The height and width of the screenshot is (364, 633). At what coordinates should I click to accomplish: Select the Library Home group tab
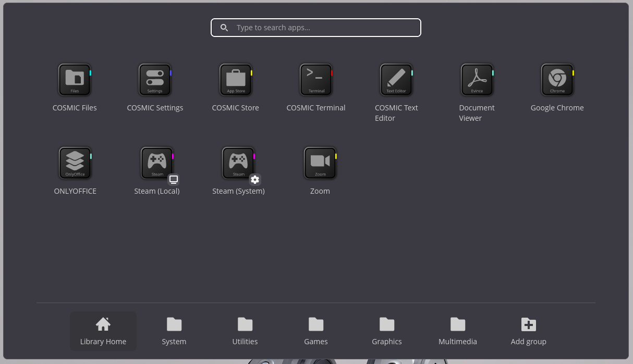pos(103,331)
